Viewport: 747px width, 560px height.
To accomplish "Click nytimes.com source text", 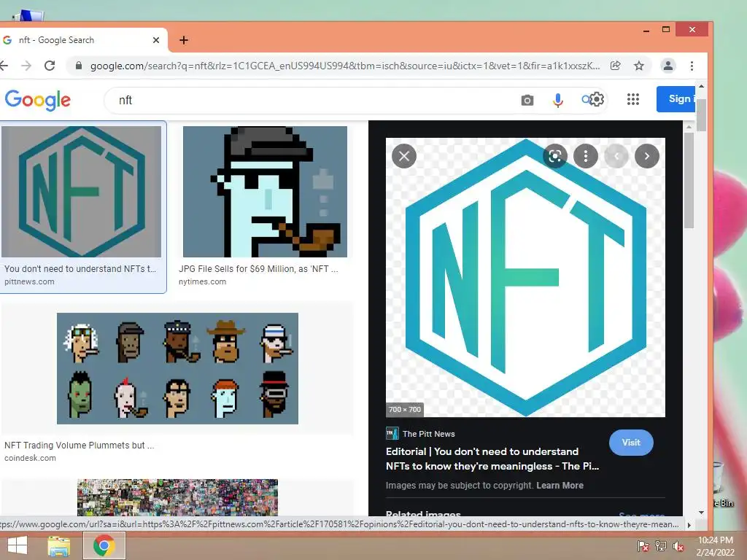I will tap(203, 281).
